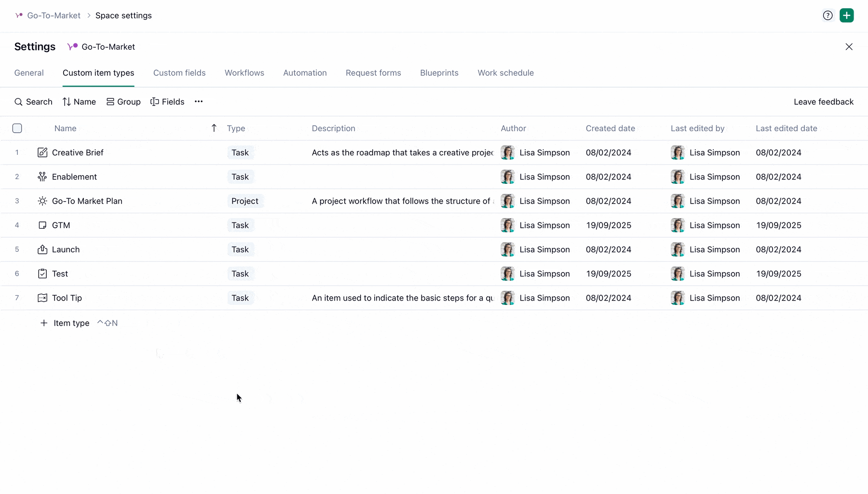Navigate to Go-To-Market breadcrumb link
The width and height of the screenshot is (868, 494).
[x=54, y=15]
